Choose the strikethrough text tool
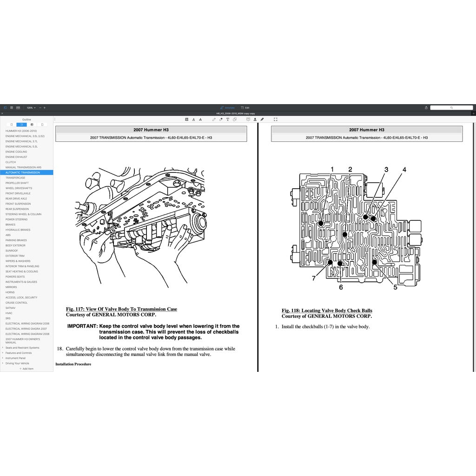Image resolution: width=476 pixels, height=476 pixels. 200,119
